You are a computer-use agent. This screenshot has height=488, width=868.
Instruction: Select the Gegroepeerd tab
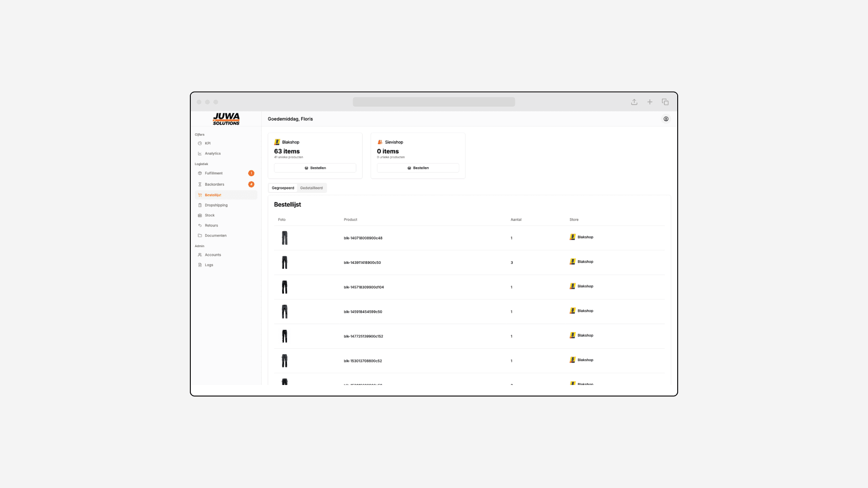pyautogui.click(x=283, y=188)
